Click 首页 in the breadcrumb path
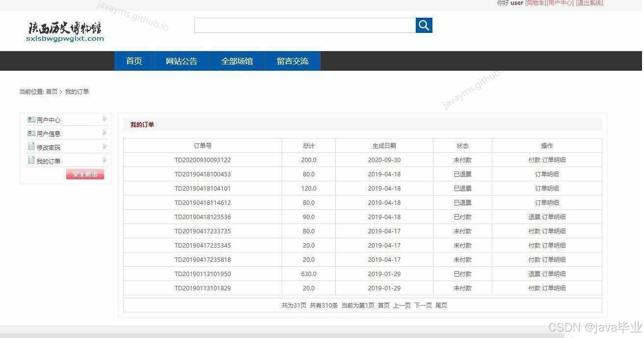Viewport: 644px width, 338px height. 52,92
